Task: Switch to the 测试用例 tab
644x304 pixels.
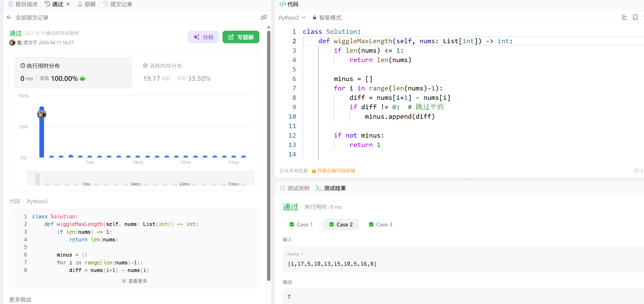Action: [295, 188]
